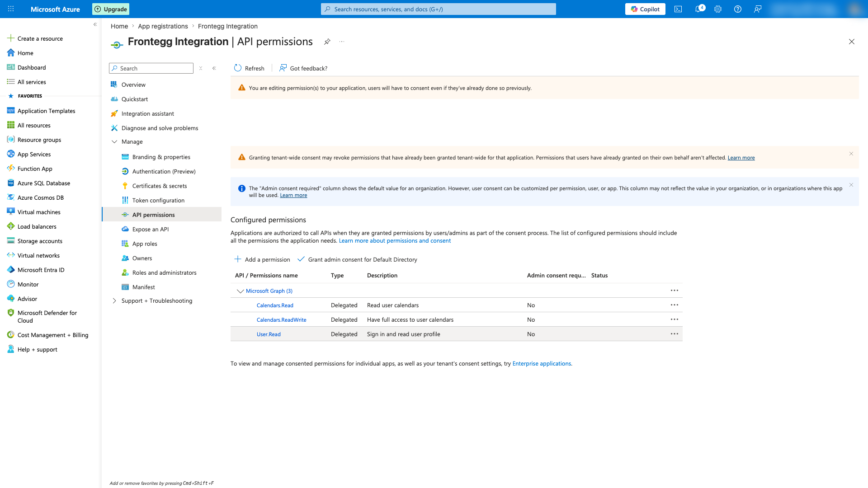Open Enterprise applications link
Image resolution: width=868 pixels, height=488 pixels.
(542, 363)
